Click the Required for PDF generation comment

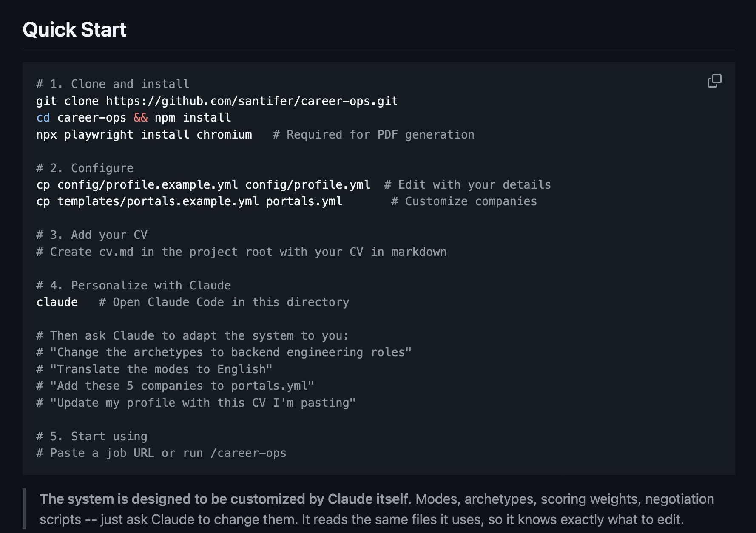point(373,135)
